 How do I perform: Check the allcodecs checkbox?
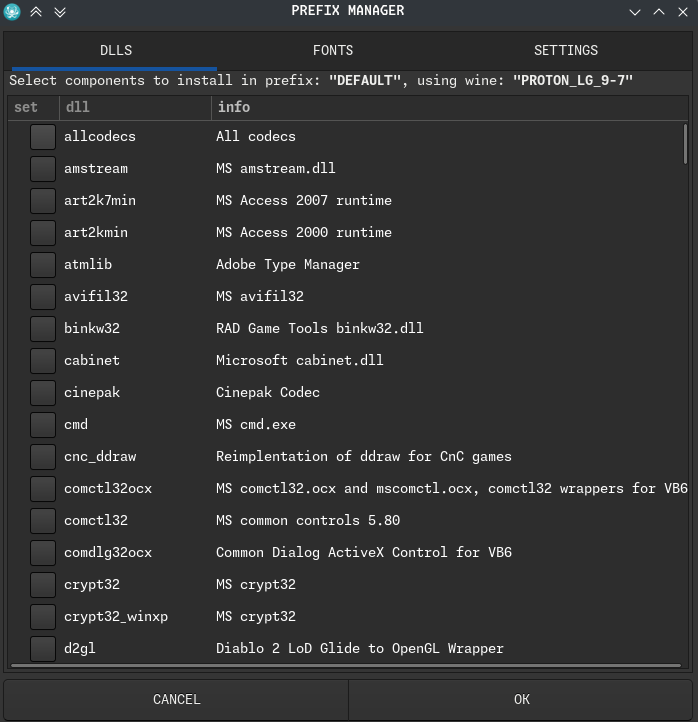tap(43, 137)
